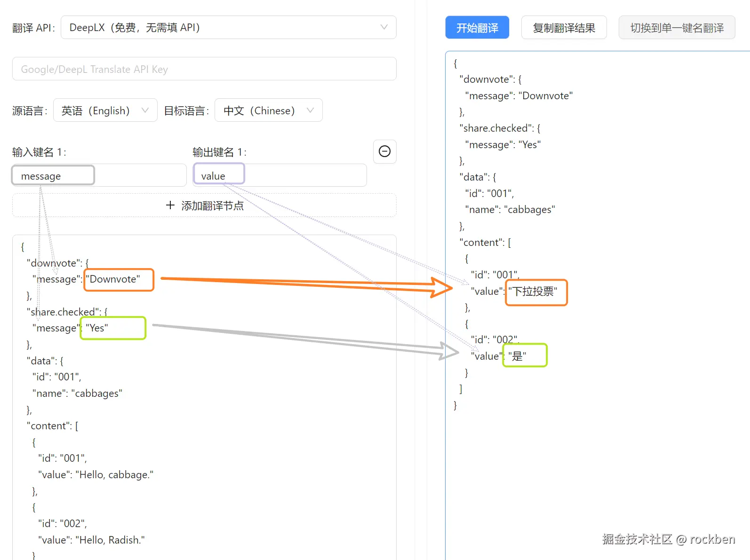750x560 pixels.
Task: Expand the source language English selector
Action: [105, 110]
